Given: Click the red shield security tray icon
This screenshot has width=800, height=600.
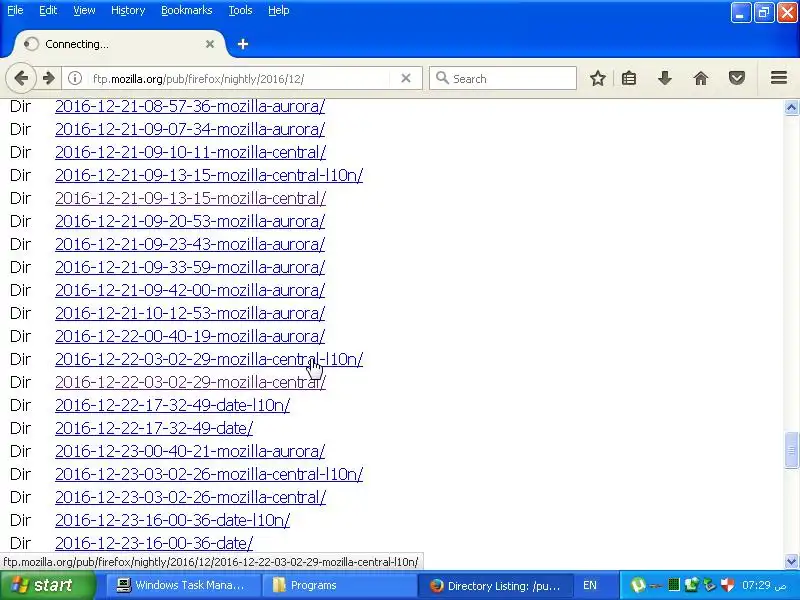Looking at the screenshot, I should coord(728,585).
